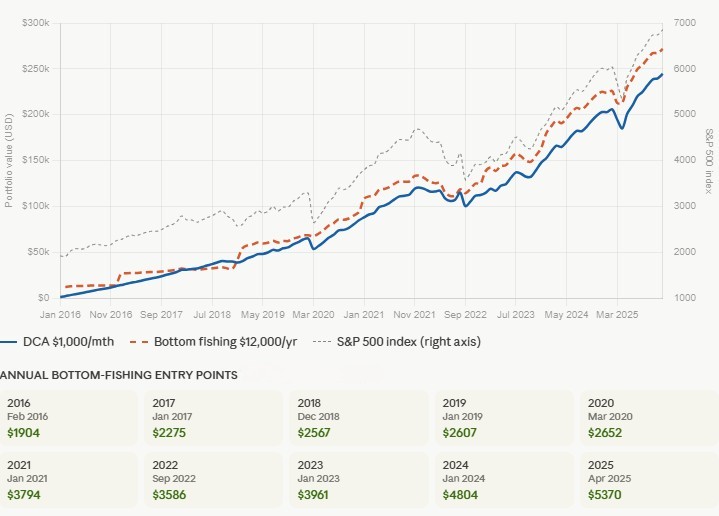Open the 2024 card showing $4804
The width and height of the screenshot is (719, 516).
click(504, 480)
